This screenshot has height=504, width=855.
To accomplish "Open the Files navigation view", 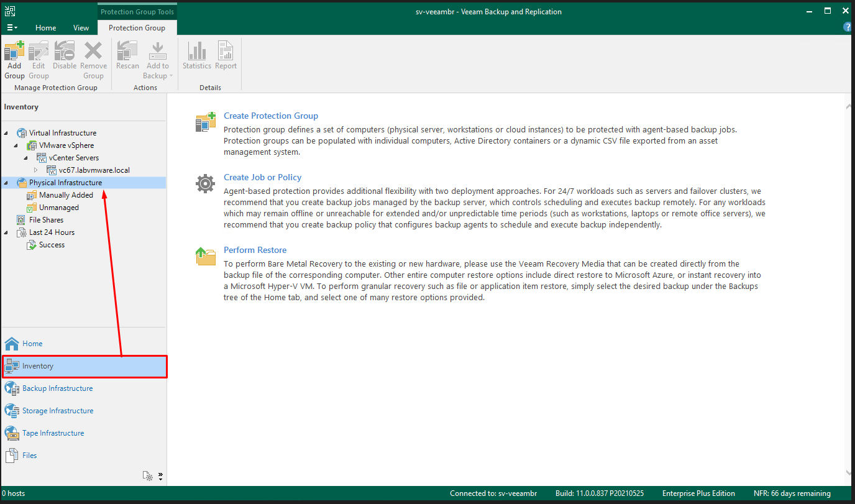I will (x=84, y=456).
